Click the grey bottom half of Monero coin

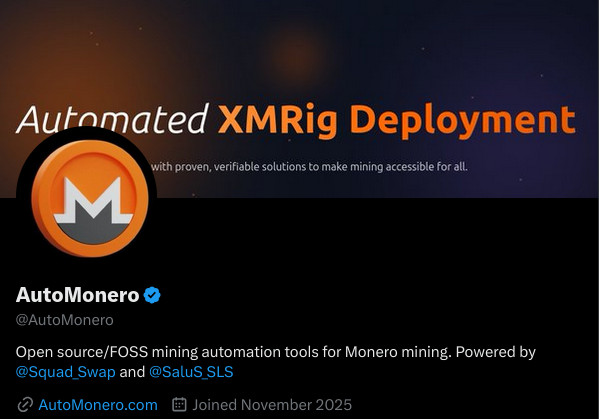tap(93, 233)
